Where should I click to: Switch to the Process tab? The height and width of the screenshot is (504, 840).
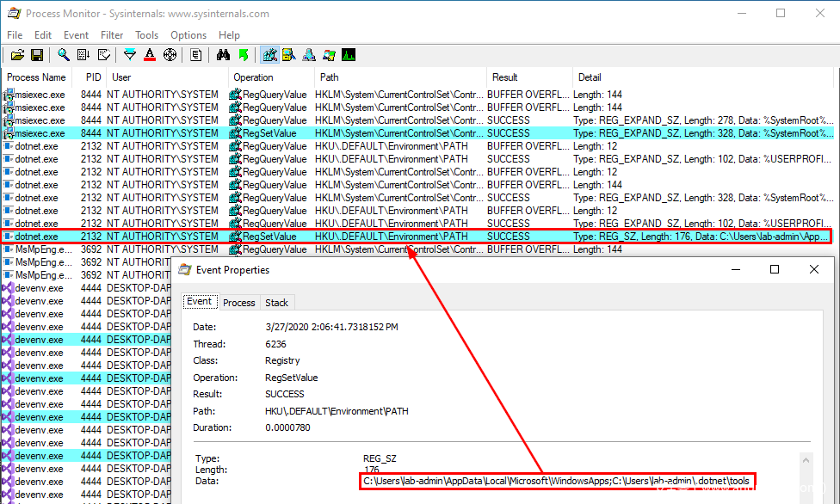pos(238,303)
